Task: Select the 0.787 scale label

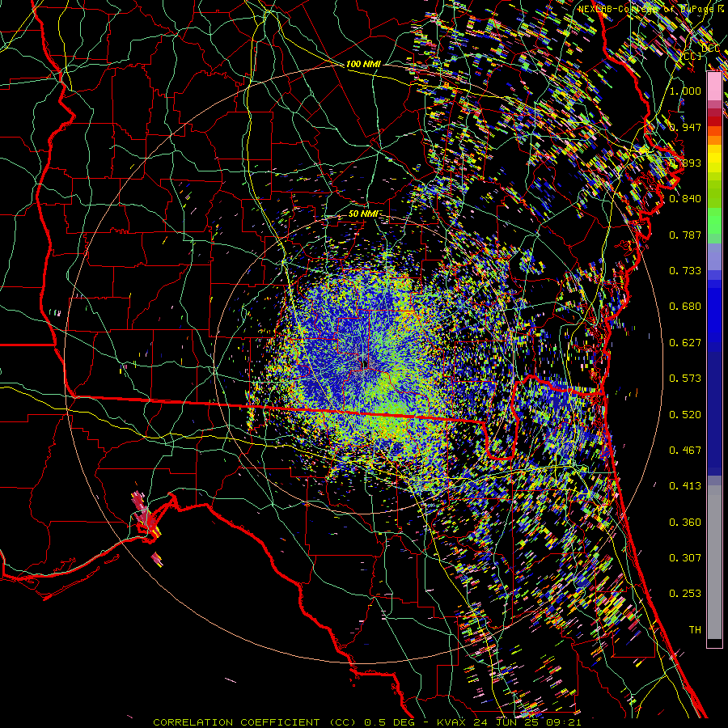Action: pyautogui.click(x=685, y=235)
